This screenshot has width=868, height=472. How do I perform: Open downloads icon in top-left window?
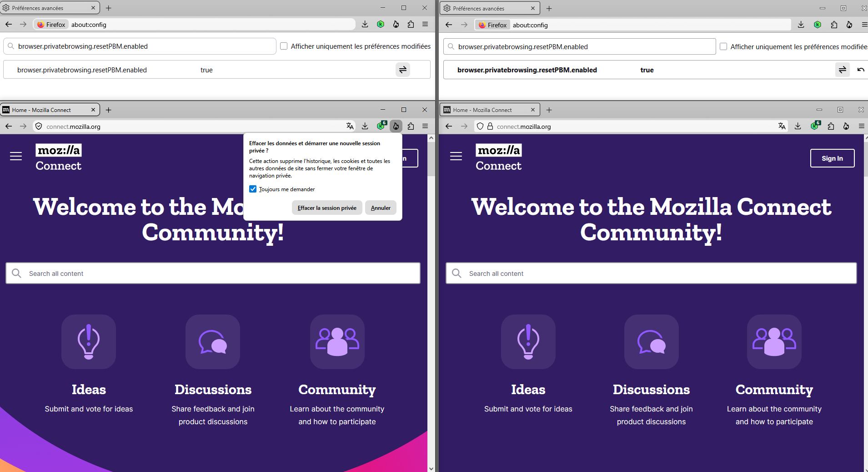(x=365, y=24)
